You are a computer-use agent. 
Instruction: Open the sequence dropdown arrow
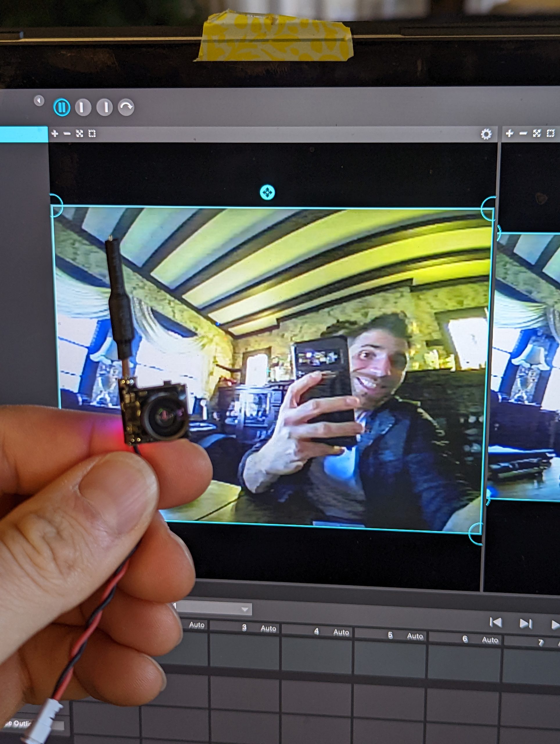pyautogui.click(x=245, y=609)
